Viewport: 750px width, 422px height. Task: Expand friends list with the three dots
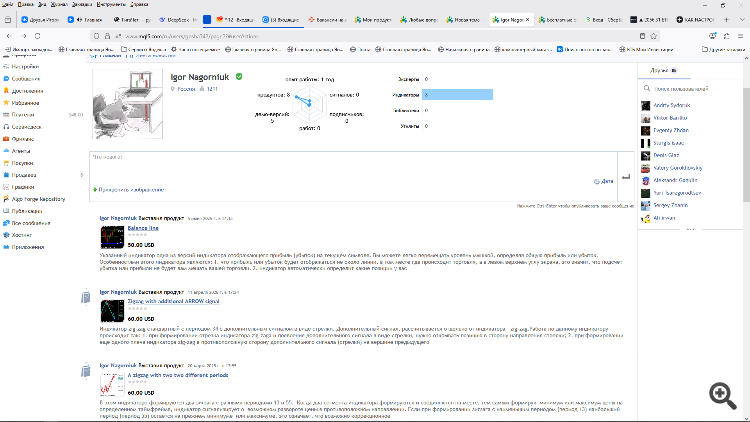tap(690, 229)
